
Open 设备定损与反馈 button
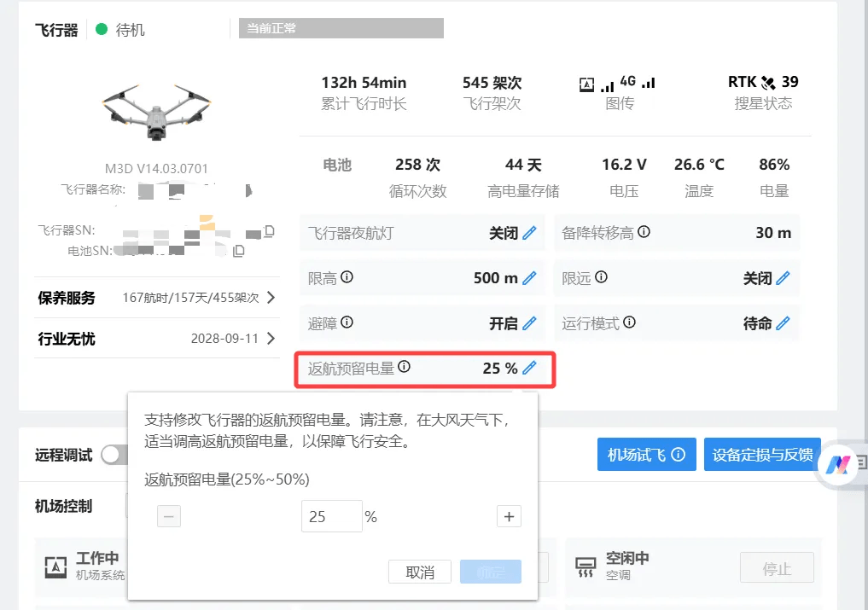(762, 455)
